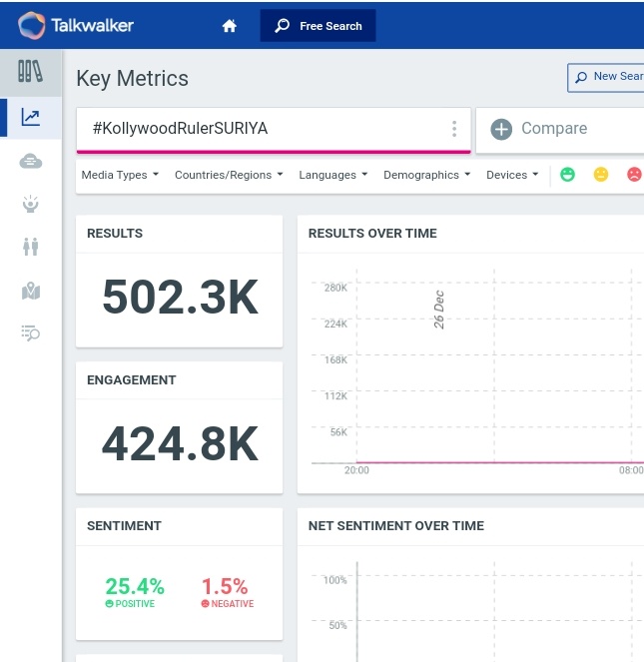Click the SENTIMENT card heading
644x662 pixels.
coord(124,526)
